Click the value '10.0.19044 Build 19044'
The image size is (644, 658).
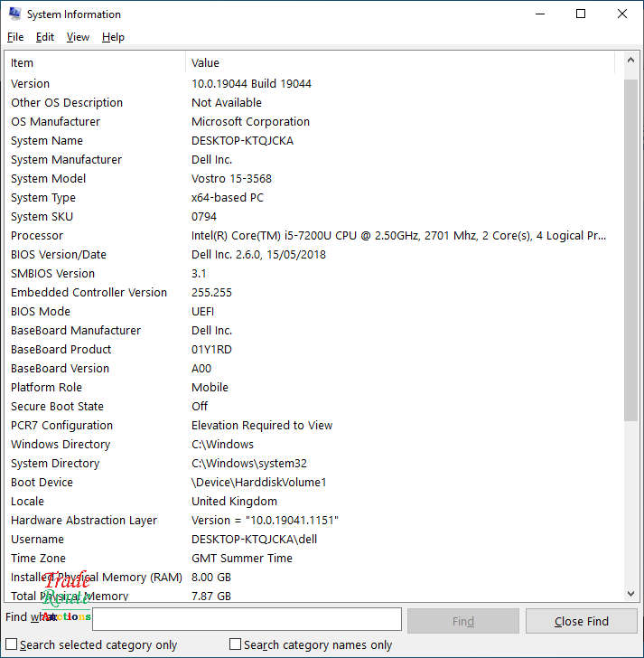pos(251,83)
